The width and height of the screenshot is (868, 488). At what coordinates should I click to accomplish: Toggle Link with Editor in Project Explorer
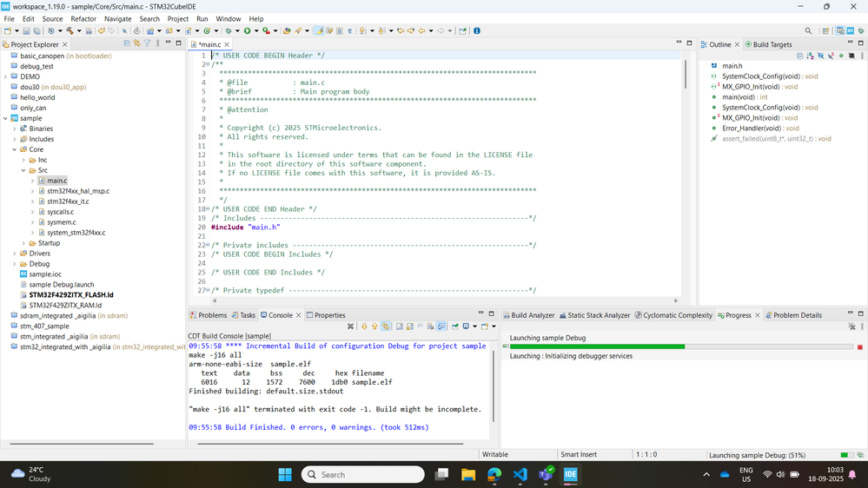[136, 43]
